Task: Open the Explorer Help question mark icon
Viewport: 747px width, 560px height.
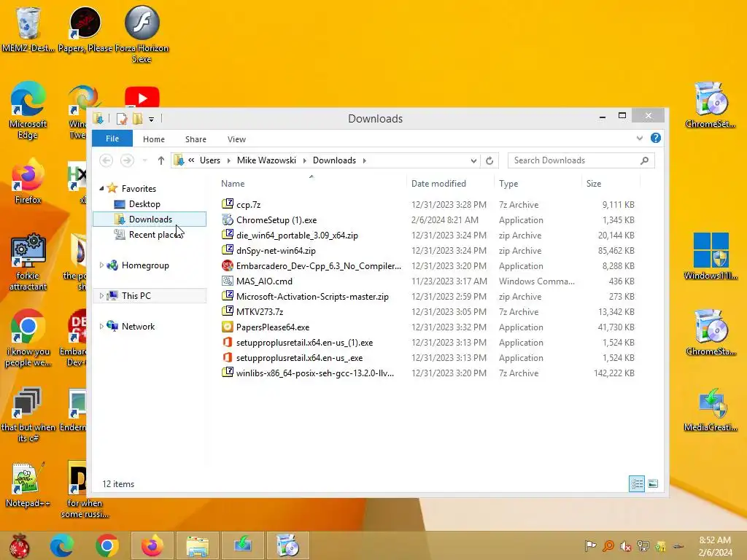Action: click(x=656, y=138)
